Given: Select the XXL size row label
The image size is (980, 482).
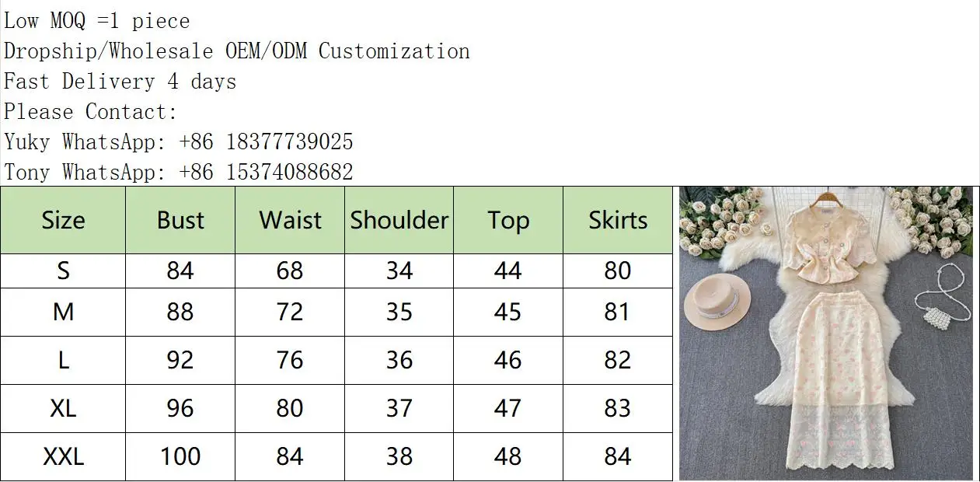Looking at the screenshot, I should tap(63, 456).
